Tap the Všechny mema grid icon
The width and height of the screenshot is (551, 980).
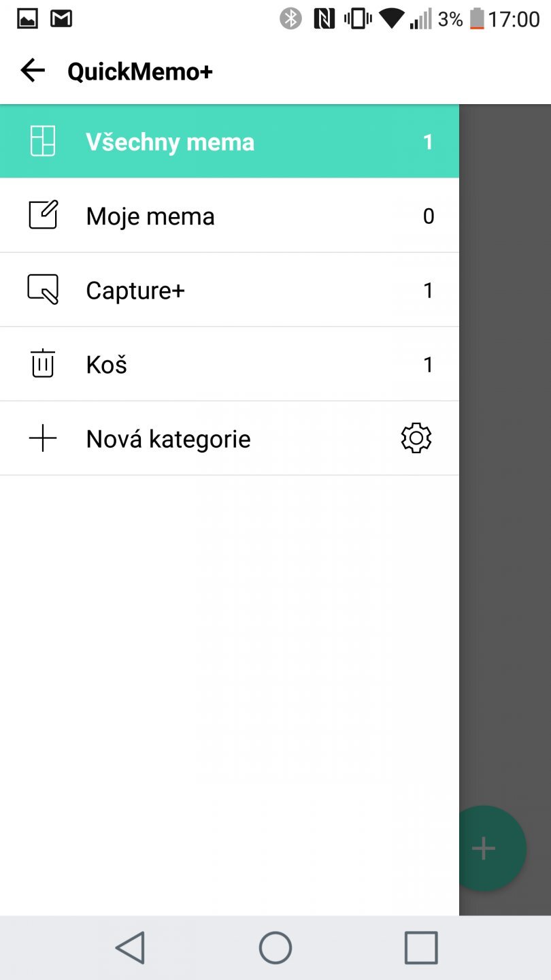(43, 142)
